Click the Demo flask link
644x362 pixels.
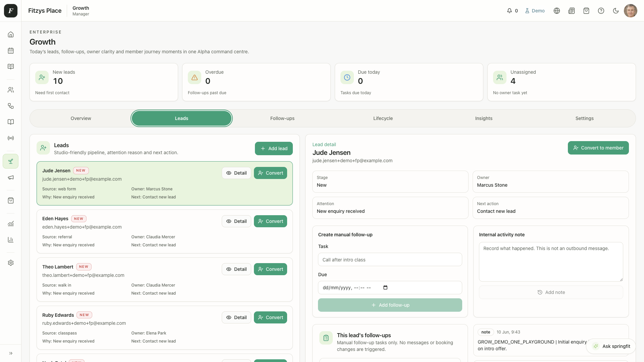[535, 11]
